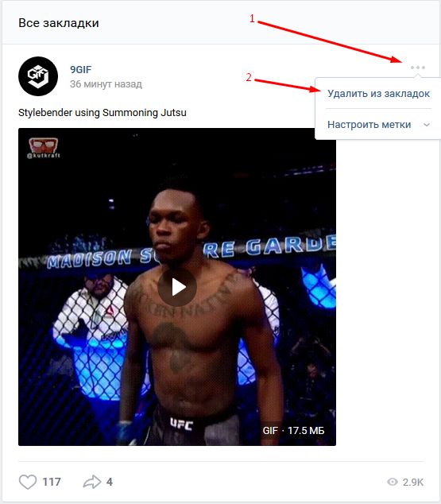The width and height of the screenshot is (441, 504).
Task: Open the 9GIF community avatar
Action: pos(38,76)
